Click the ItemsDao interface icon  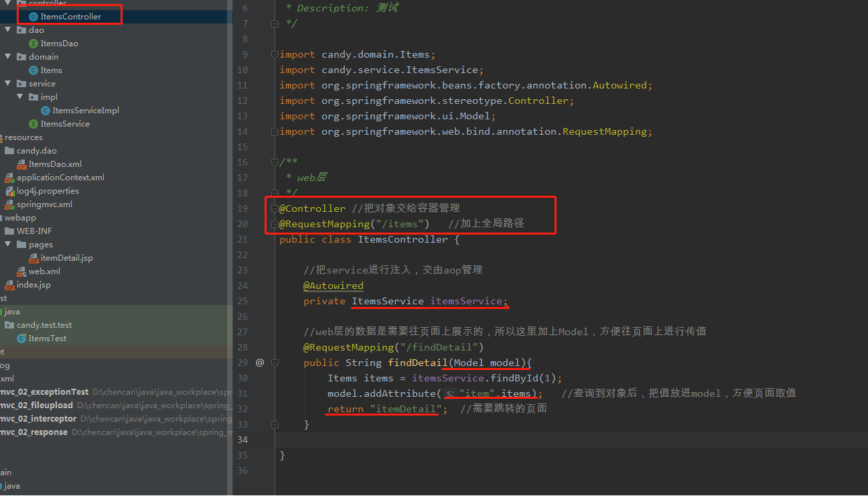point(33,44)
